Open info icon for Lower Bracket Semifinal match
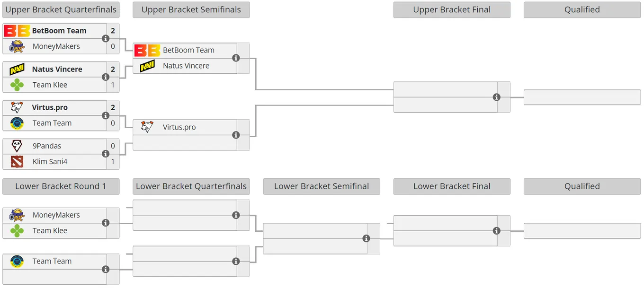Viewport: 644px width, 288px height. (x=366, y=238)
